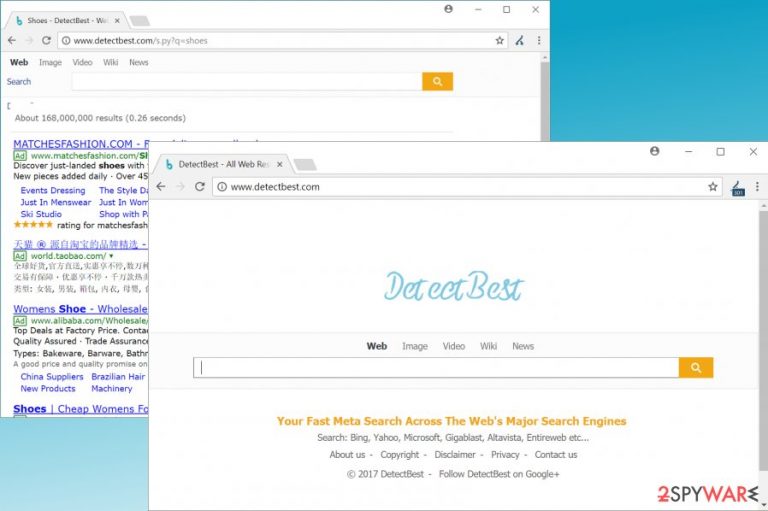Screen dimensions: 768x511
Task: View site info for www.detectbest.com in the front window
Action: [x=222, y=187]
